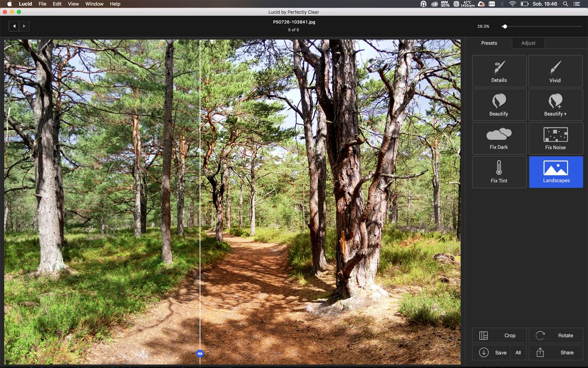Open the Window menu

95,4
